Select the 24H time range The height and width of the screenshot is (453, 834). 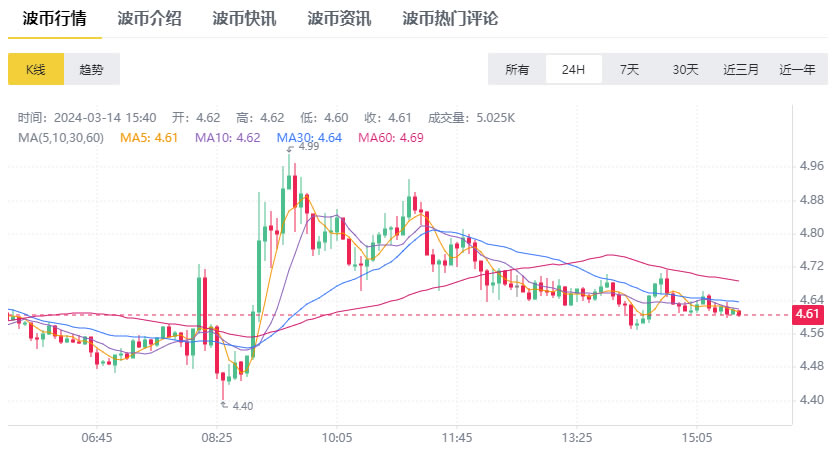pyautogui.click(x=573, y=69)
